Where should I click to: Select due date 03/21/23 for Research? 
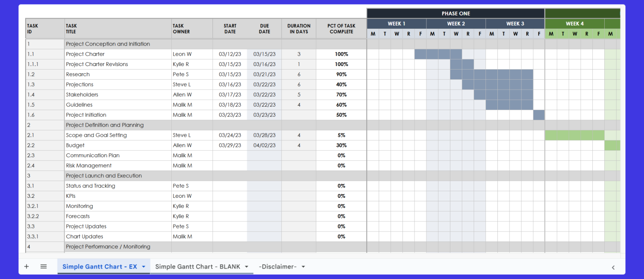(x=264, y=74)
